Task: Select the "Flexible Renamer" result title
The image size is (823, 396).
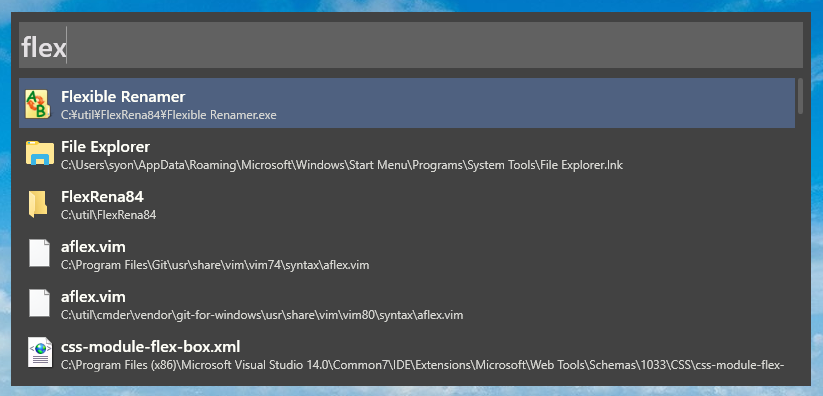Action: (x=123, y=97)
